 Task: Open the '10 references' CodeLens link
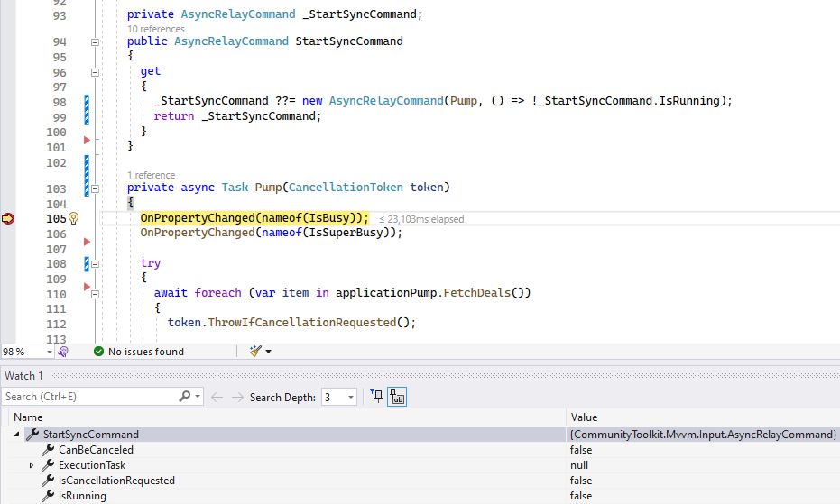(x=156, y=29)
